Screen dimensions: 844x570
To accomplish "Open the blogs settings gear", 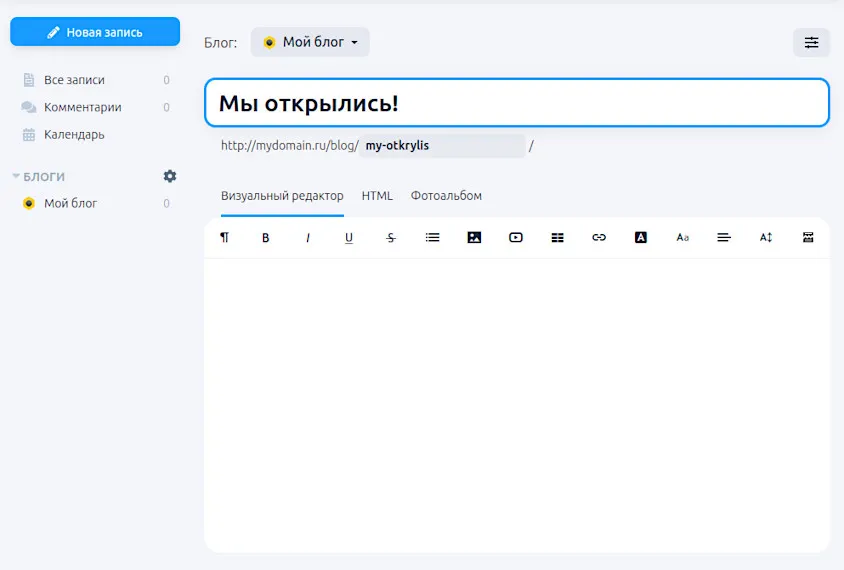I will point(170,176).
